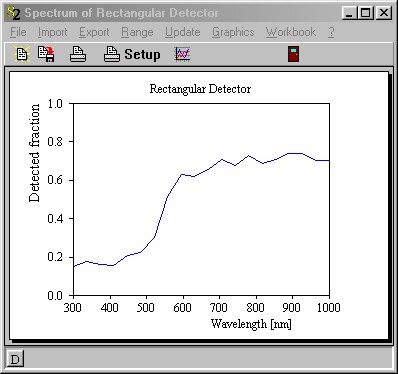Click the 1.0 tick label on y-axis
Viewport: 398px width, 374px height.
click(55, 104)
